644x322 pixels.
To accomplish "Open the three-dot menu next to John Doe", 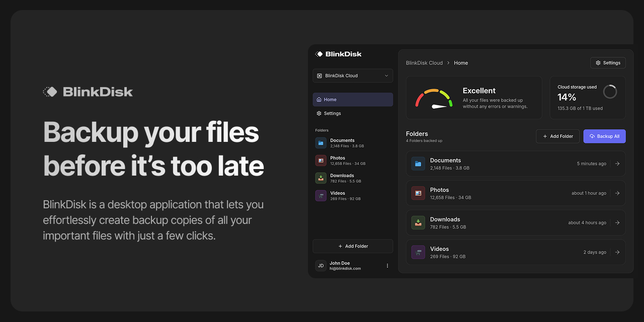I will pyautogui.click(x=387, y=266).
